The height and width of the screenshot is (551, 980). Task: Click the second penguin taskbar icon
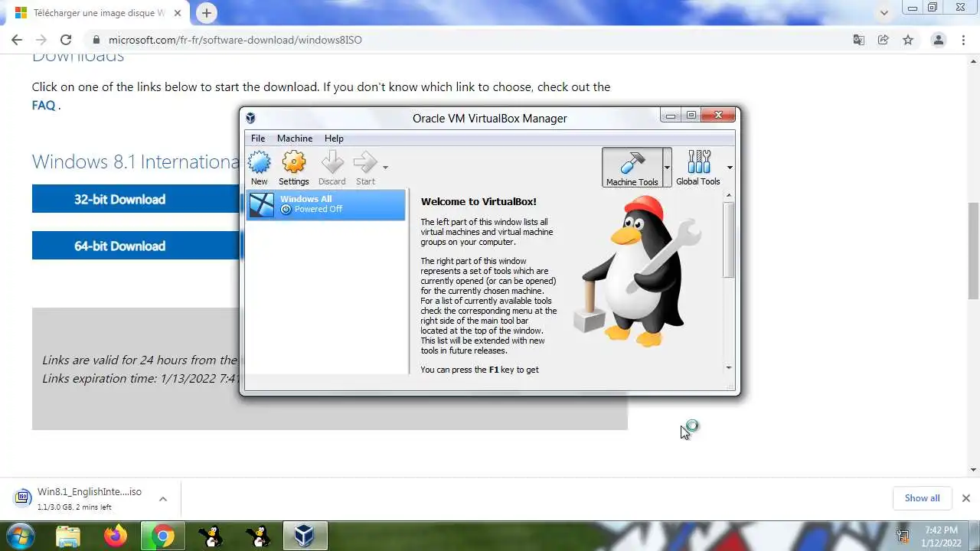[x=258, y=536]
